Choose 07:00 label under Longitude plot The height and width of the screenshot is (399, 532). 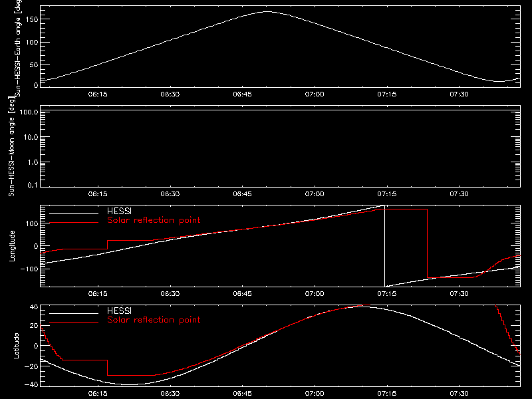pyautogui.click(x=315, y=293)
